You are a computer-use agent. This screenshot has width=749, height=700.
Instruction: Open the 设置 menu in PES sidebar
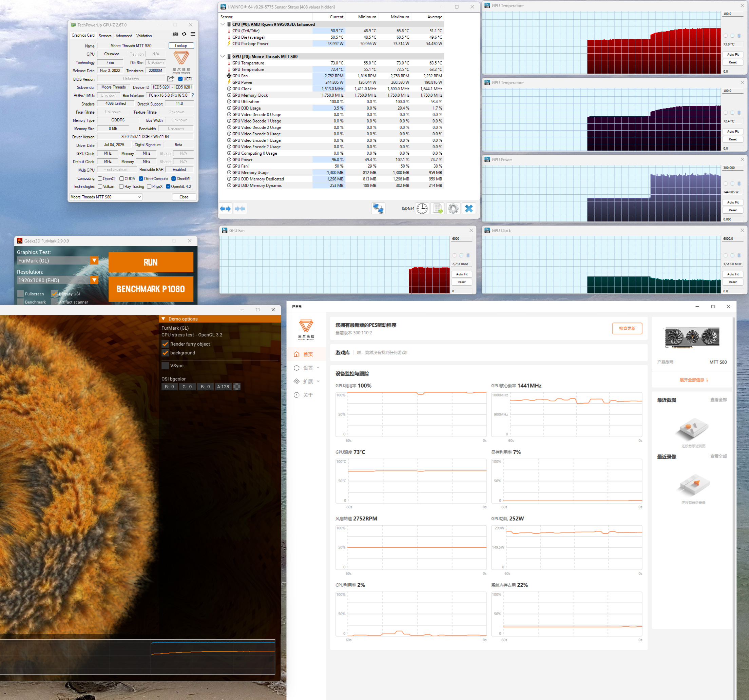(x=308, y=368)
